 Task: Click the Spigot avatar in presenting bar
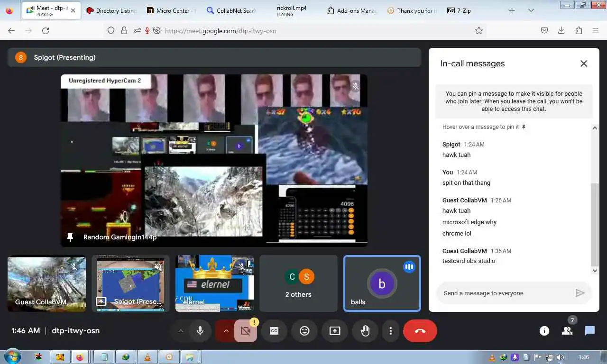(21, 57)
